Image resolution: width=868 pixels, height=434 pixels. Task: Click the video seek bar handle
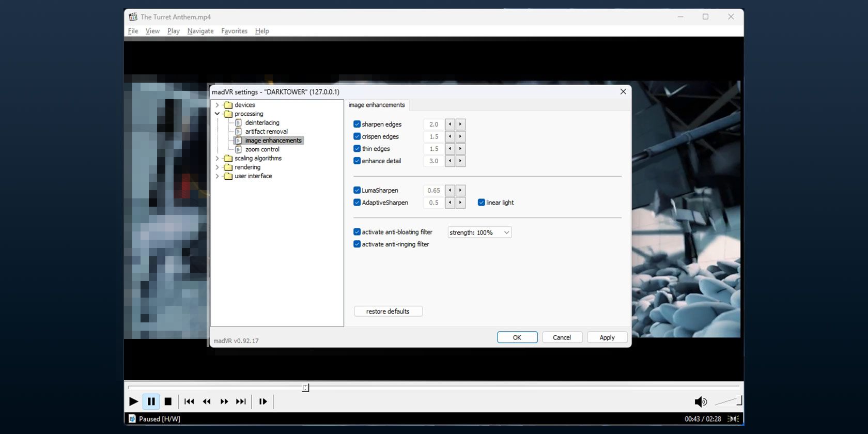pyautogui.click(x=305, y=388)
